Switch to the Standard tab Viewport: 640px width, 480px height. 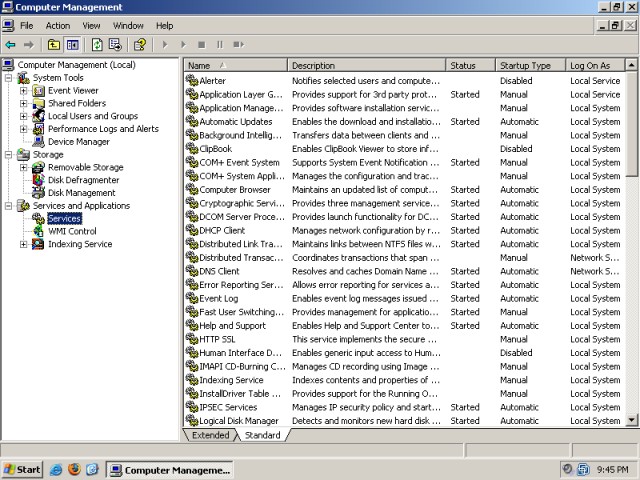(262, 435)
